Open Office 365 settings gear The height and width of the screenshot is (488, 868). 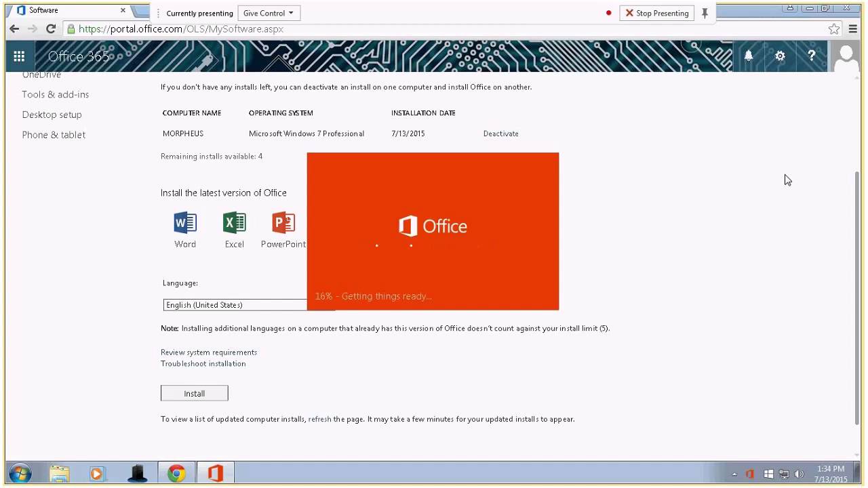pyautogui.click(x=780, y=56)
